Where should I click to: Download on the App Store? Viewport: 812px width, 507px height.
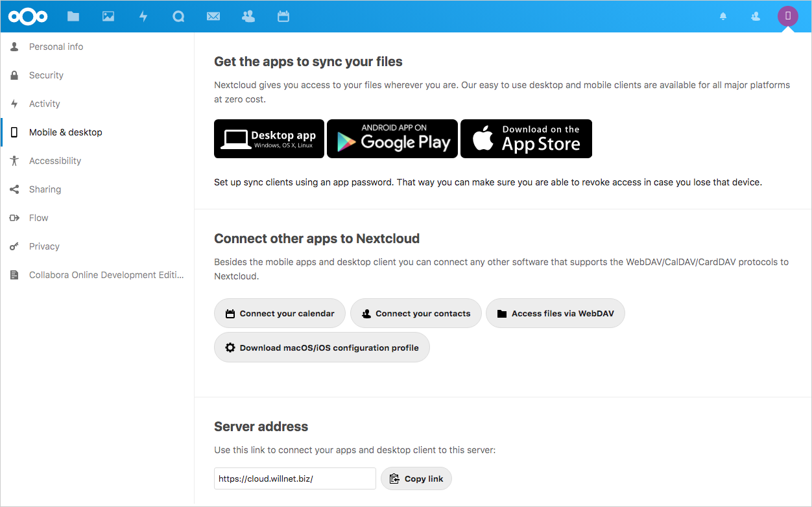[x=526, y=139]
